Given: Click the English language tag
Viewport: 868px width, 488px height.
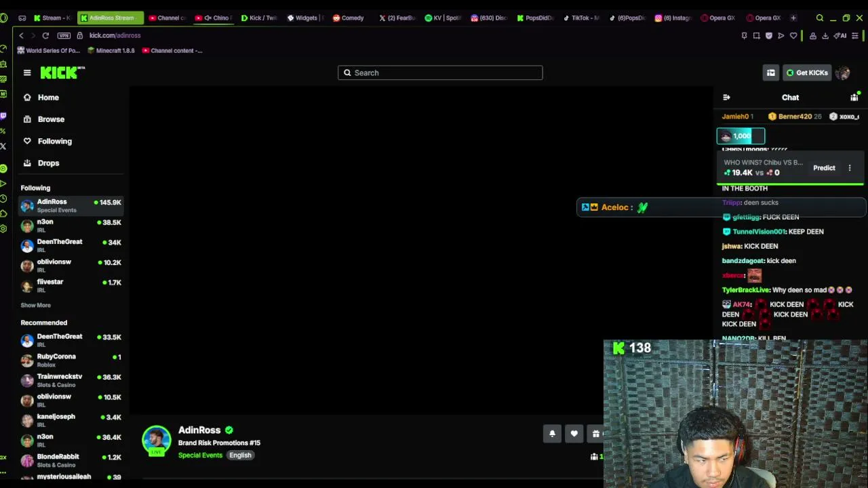Looking at the screenshot, I should pos(240,455).
